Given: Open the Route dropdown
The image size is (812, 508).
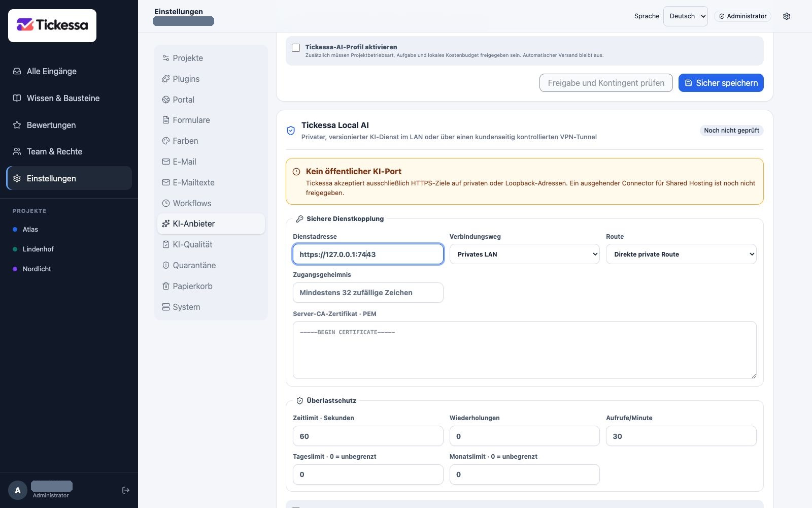Looking at the screenshot, I should [x=681, y=254].
